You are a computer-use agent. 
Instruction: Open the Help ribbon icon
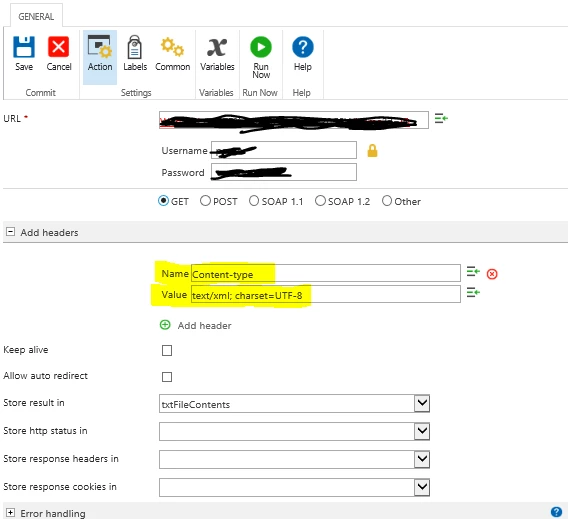302,47
